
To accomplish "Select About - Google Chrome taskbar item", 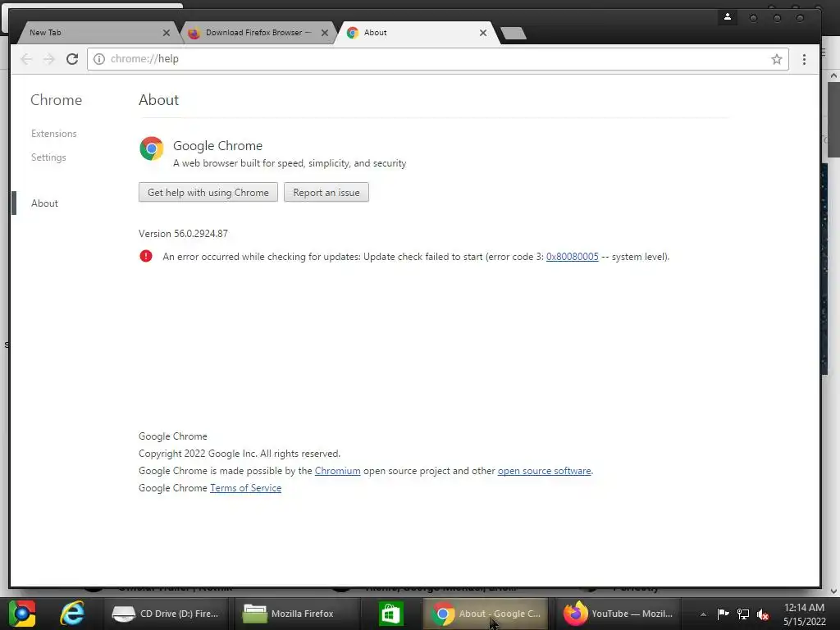I will [x=486, y=614].
